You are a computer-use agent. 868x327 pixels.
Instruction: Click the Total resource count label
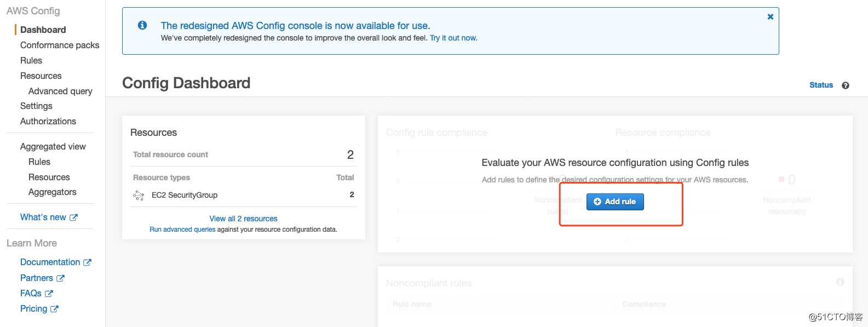click(170, 154)
